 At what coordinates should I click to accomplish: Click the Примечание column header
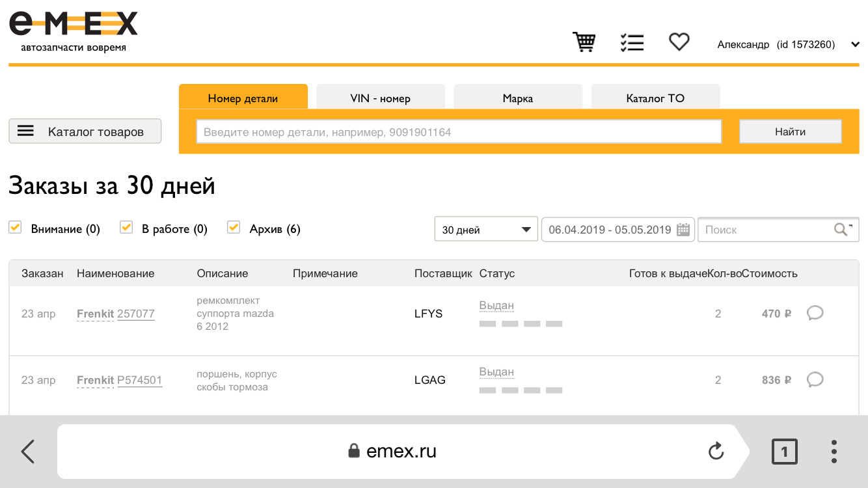pos(325,273)
